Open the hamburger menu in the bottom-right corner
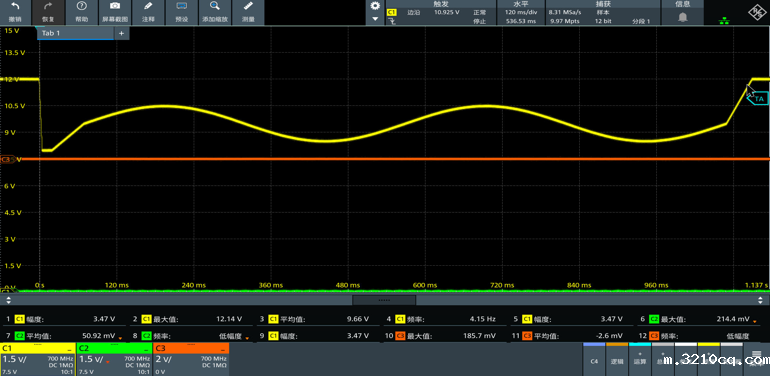Viewport: 770px width, 376px height. point(756,355)
